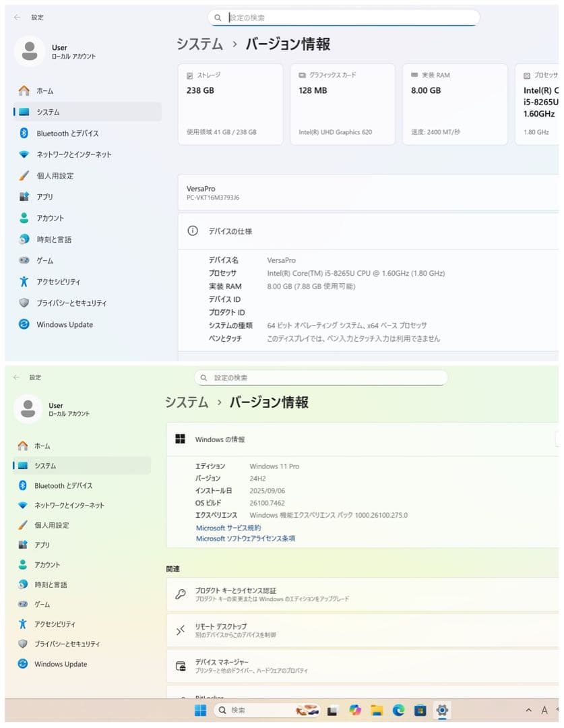
Task: Click the info icon beside デバイスの仕様
Action: (x=193, y=231)
